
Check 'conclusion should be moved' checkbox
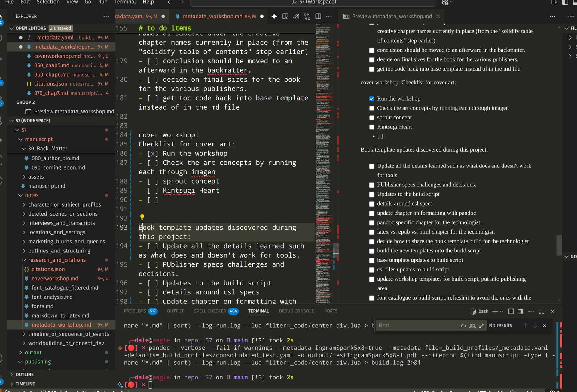(x=372, y=50)
